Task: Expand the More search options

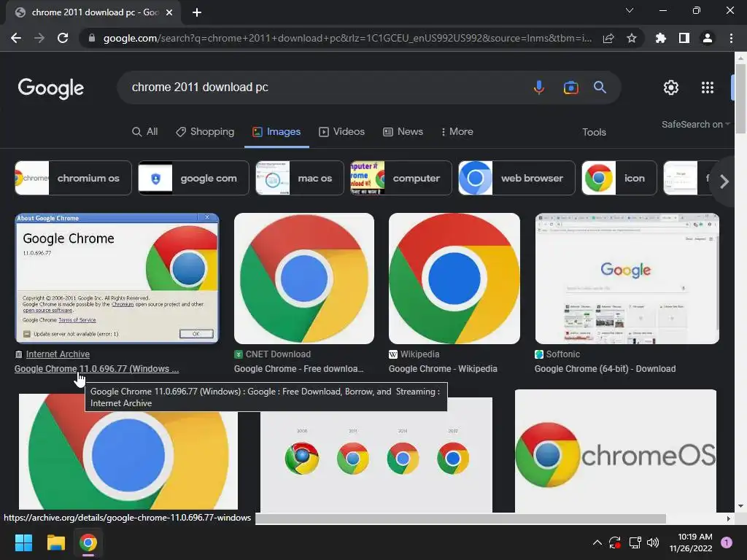Action: pos(457,131)
